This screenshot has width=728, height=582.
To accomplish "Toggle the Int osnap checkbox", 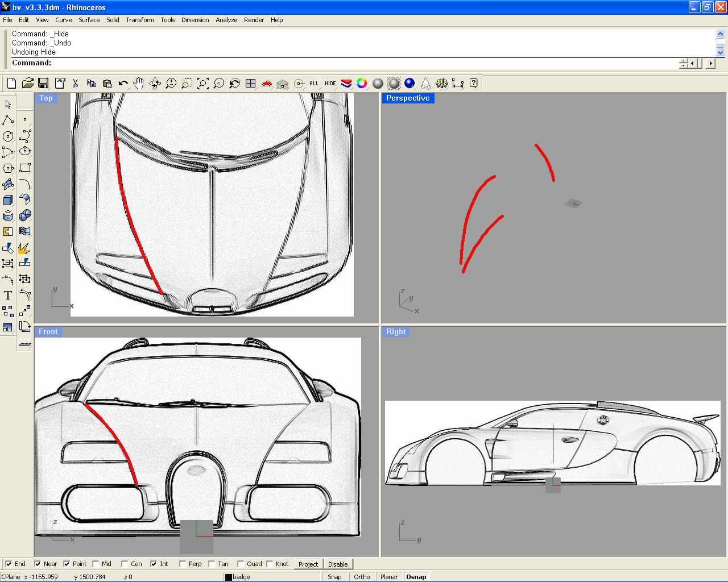I will pos(154,564).
